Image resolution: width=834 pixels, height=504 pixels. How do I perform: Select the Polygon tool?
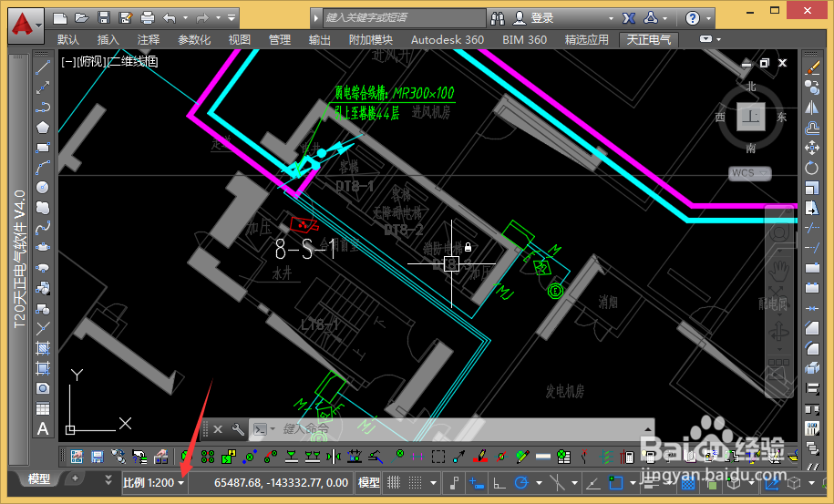click(x=43, y=128)
